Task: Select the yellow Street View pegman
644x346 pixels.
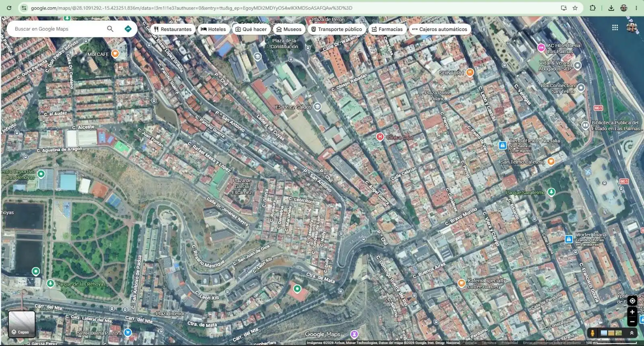Action: pos(592,333)
